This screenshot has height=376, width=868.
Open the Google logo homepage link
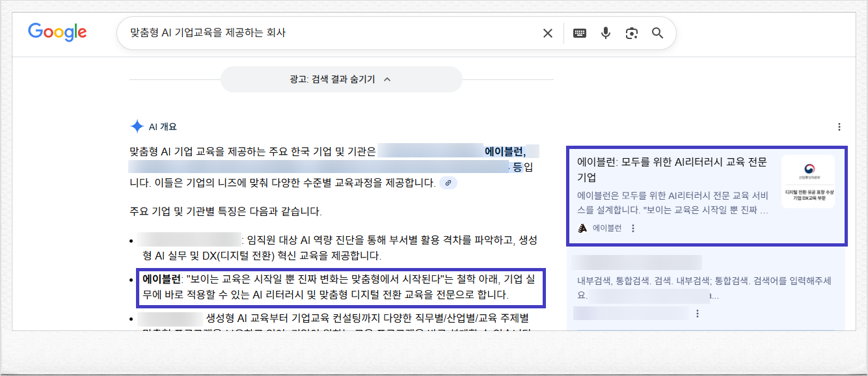57,33
